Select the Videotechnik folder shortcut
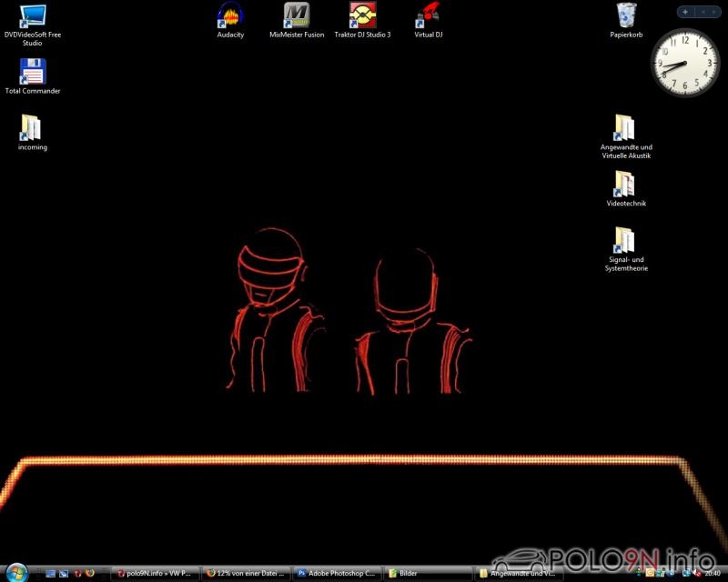Viewport: 728px width, 582px height. tap(626, 189)
